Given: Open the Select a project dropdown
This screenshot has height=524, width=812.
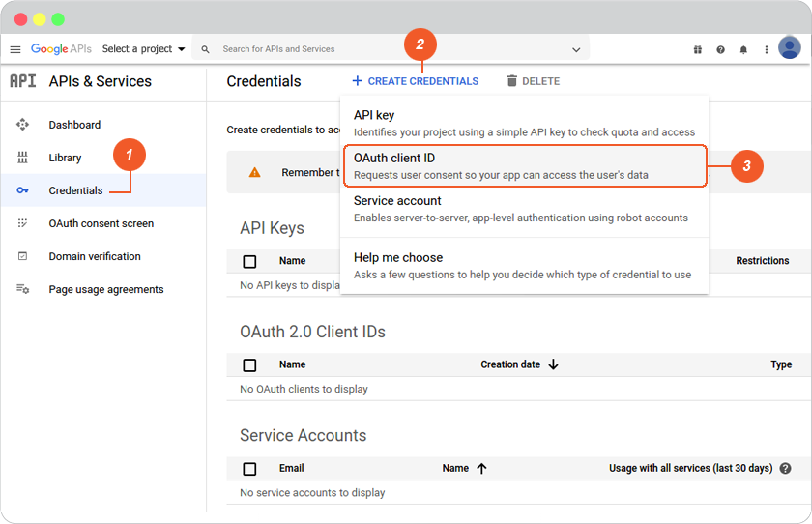Looking at the screenshot, I should point(143,49).
